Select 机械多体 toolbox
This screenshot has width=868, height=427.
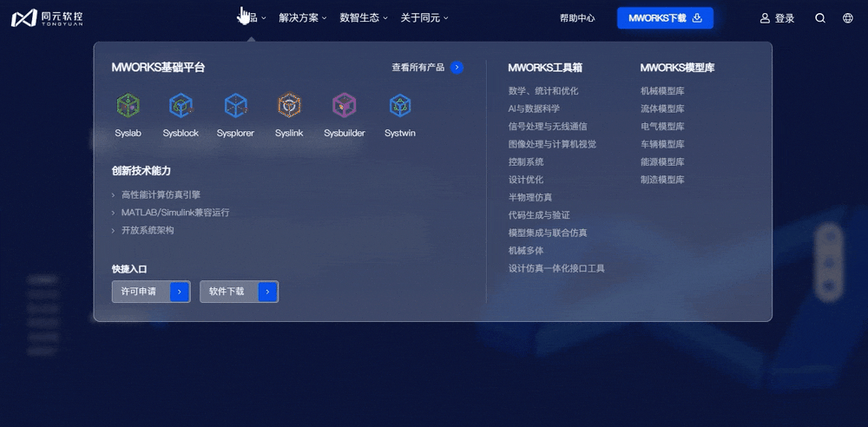point(526,250)
